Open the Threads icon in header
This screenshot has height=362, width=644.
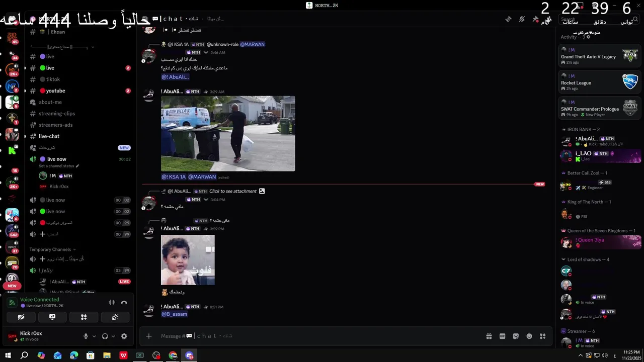(x=509, y=19)
